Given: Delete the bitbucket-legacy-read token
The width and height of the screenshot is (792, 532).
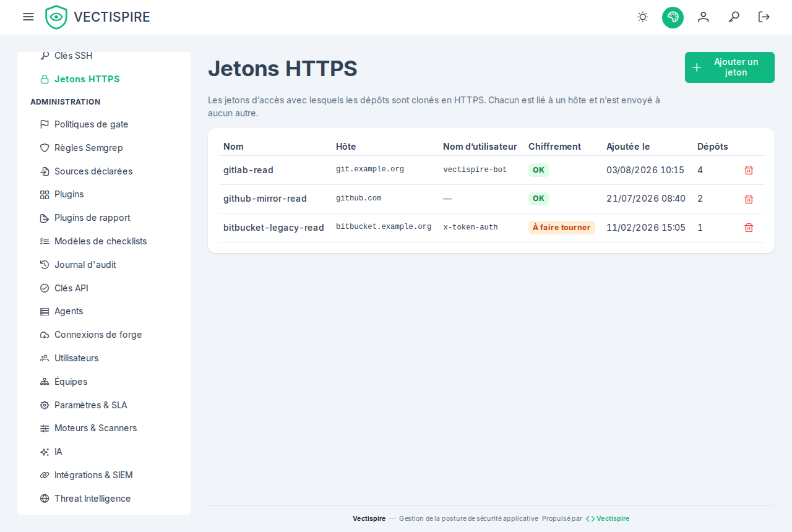Looking at the screenshot, I should point(749,228).
